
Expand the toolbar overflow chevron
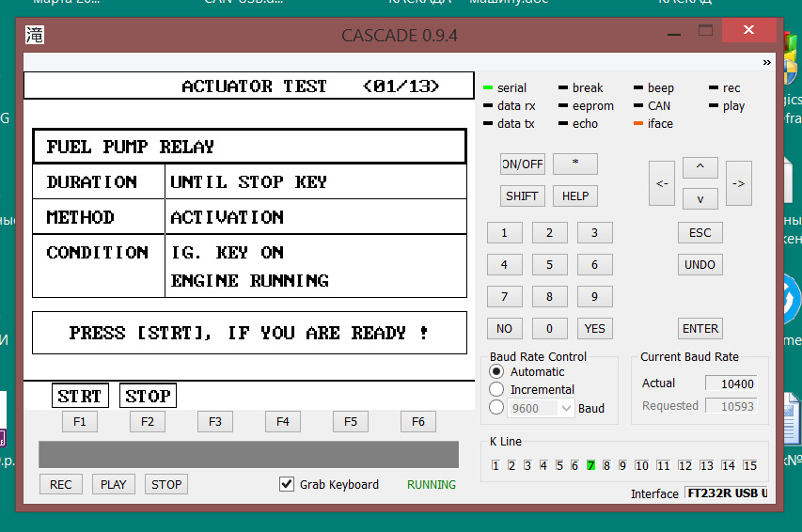coord(766,62)
